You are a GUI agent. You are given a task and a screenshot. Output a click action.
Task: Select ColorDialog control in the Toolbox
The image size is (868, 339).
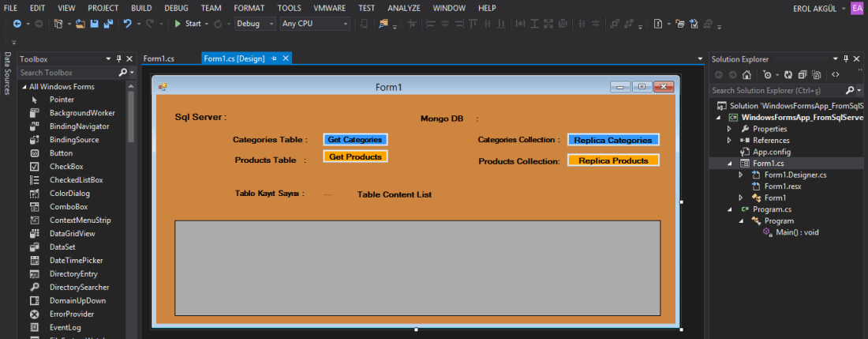click(x=69, y=194)
